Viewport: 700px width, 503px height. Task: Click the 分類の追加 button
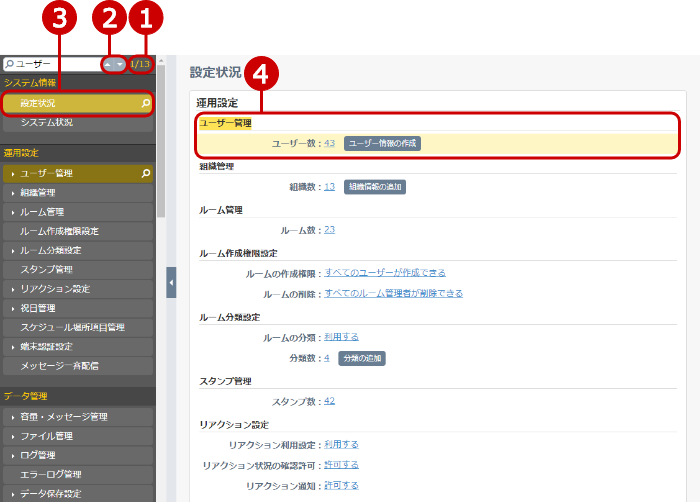[x=362, y=358]
